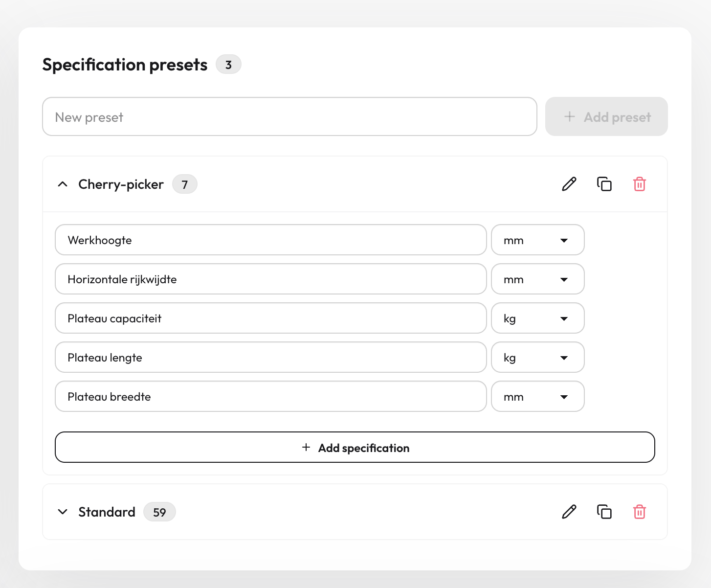
Task: Select the unit dropdown for Plateau breedte
Action: coord(537,397)
